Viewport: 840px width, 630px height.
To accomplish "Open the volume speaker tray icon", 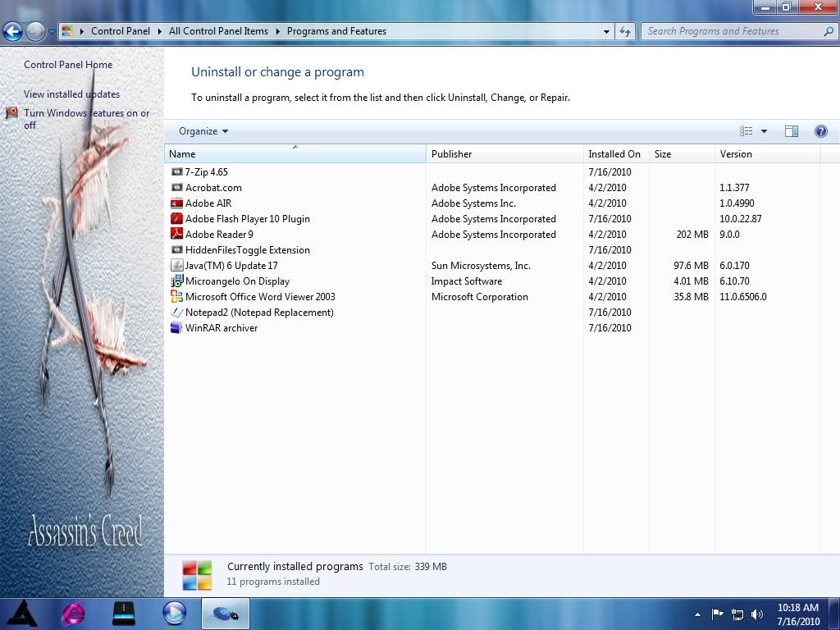I will pyautogui.click(x=757, y=614).
